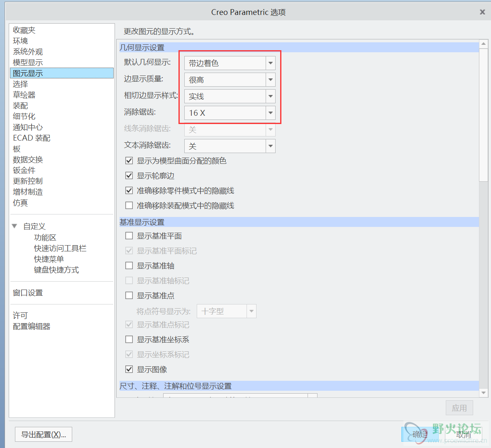The width and height of the screenshot is (491, 448).
Task: Open 快捷菜单 customization
Action: (x=49, y=259)
